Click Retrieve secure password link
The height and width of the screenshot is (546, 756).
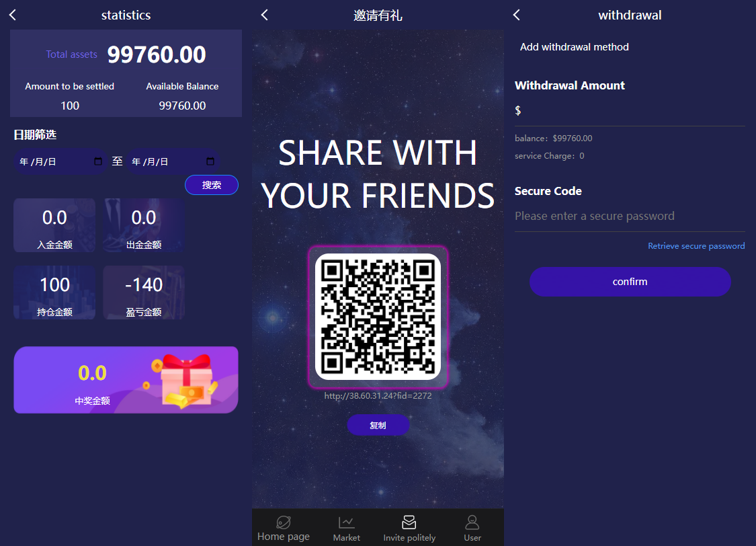tap(696, 246)
